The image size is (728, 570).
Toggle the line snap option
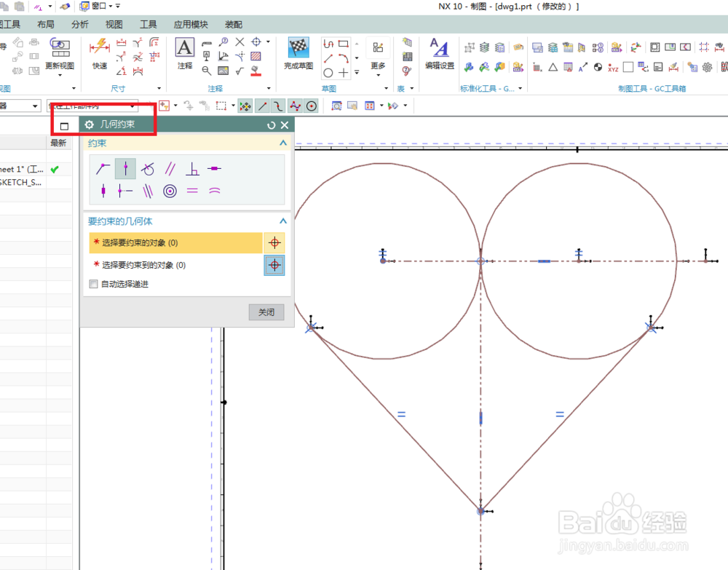262,106
